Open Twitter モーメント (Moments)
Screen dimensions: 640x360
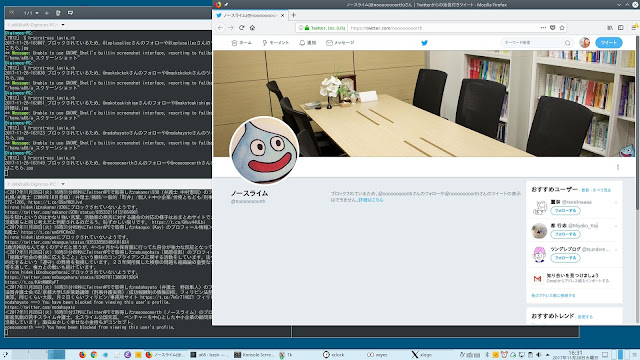(x=276, y=42)
